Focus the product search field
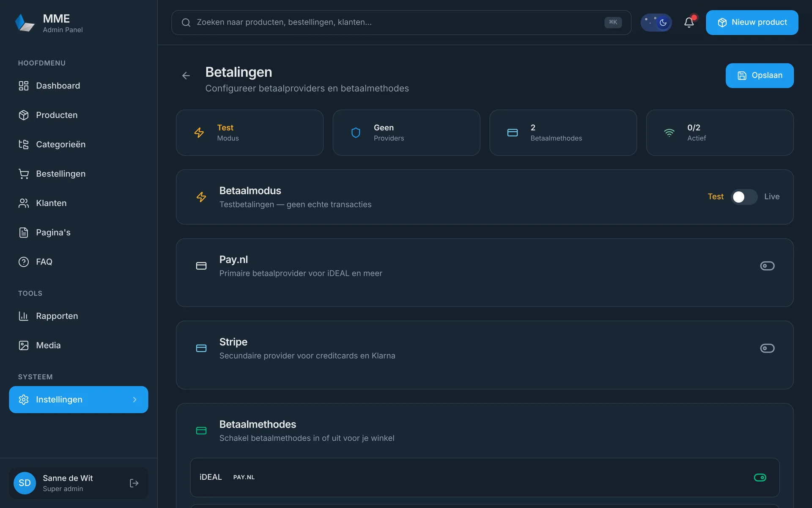Image resolution: width=812 pixels, height=508 pixels. pos(401,22)
